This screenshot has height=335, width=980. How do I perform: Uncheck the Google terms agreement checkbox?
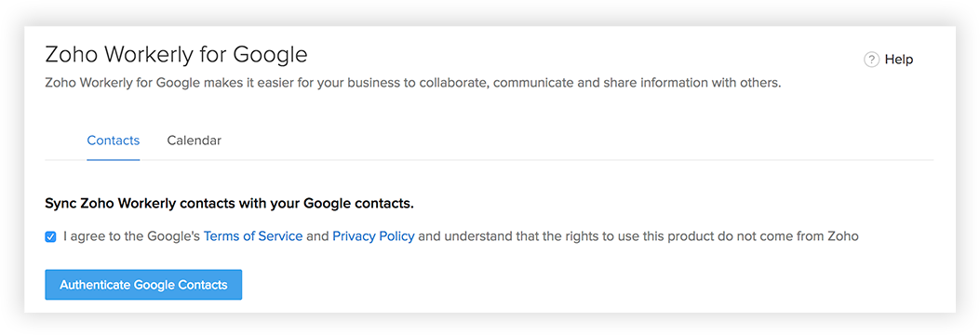click(x=50, y=237)
